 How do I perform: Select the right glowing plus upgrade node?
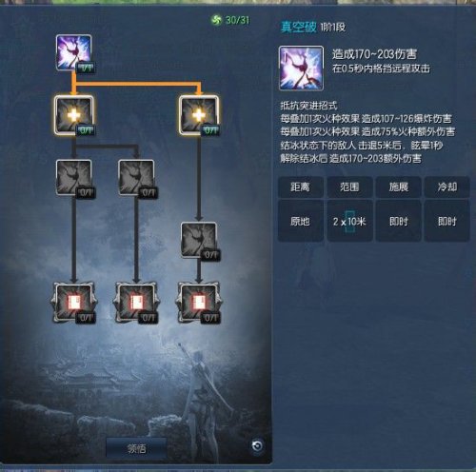[199, 115]
